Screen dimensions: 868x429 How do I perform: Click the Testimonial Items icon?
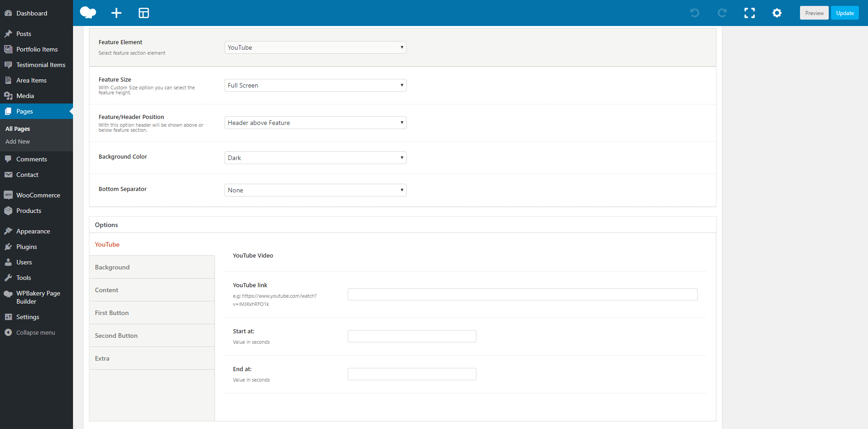click(8, 65)
